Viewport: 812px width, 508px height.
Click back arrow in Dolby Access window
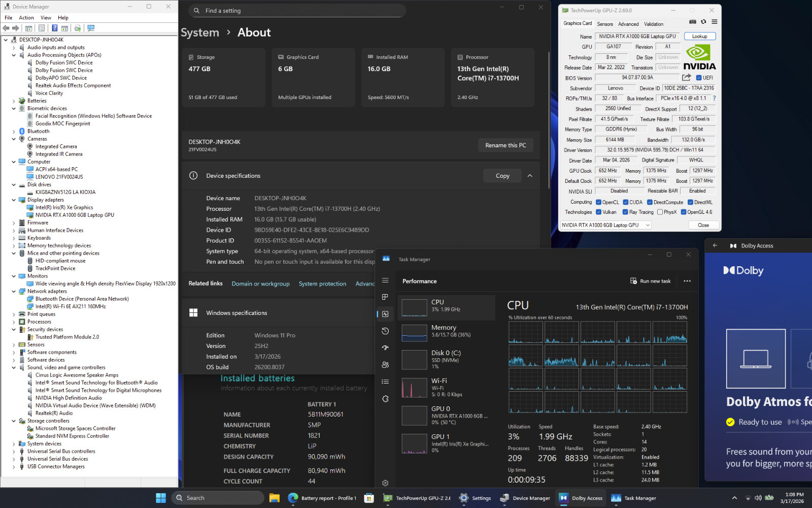click(x=715, y=245)
